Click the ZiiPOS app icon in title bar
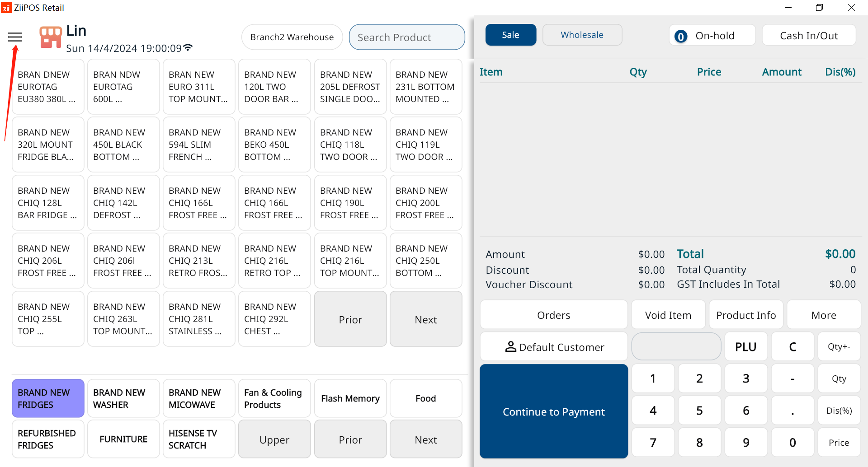 pos(6,8)
